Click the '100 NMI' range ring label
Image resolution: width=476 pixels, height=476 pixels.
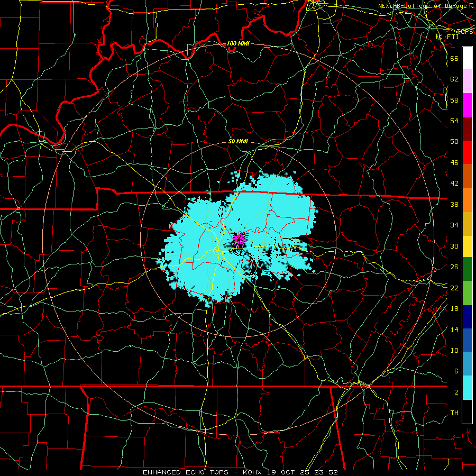pos(238,43)
